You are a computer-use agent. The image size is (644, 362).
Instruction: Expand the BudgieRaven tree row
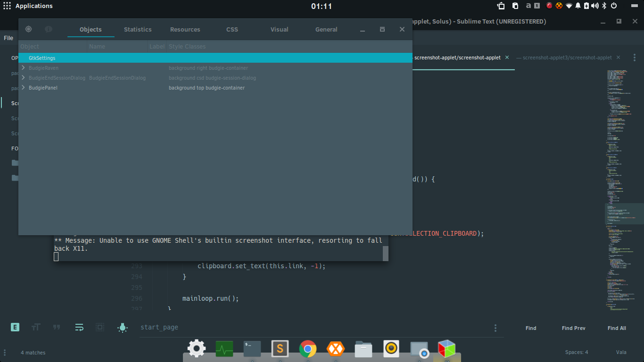(x=23, y=68)
